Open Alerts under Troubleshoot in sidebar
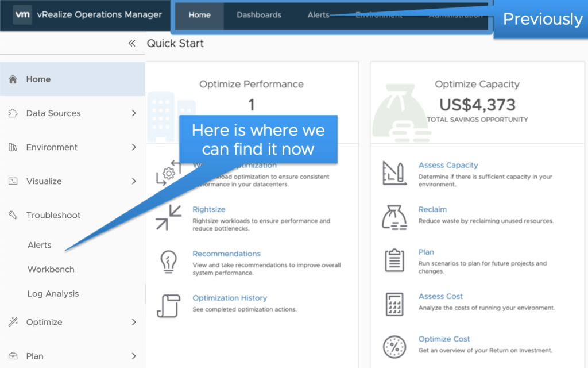The height and width of the screenshot is (368, 588). point(40,245)
